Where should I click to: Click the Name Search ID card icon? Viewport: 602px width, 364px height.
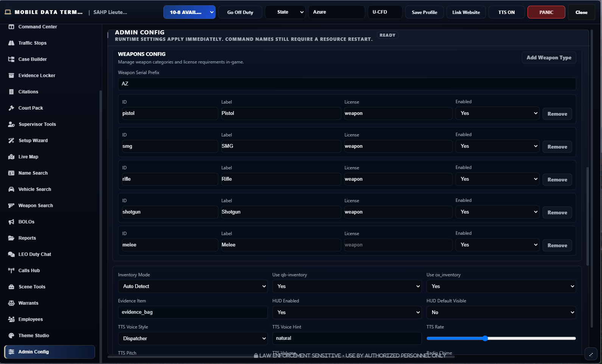11,173
